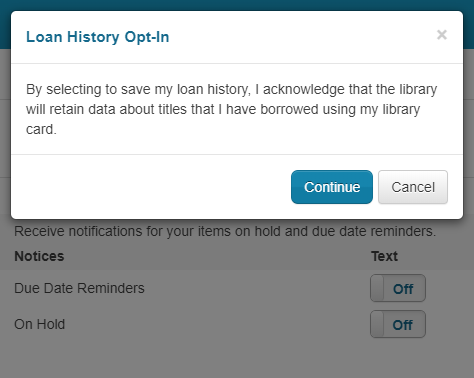Screen dimensions: 474x378
Task: Select the Text column header
Action: (x=384, y=256)
